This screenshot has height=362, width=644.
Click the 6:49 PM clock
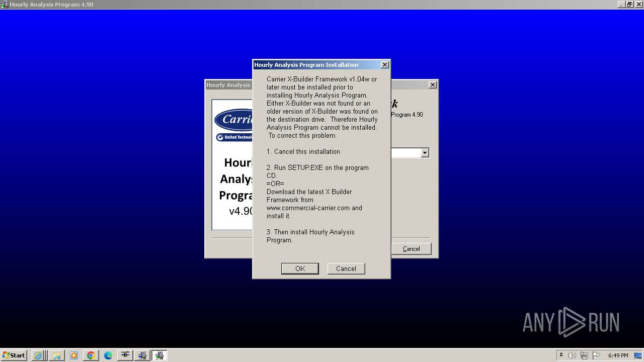coord(618,355)
